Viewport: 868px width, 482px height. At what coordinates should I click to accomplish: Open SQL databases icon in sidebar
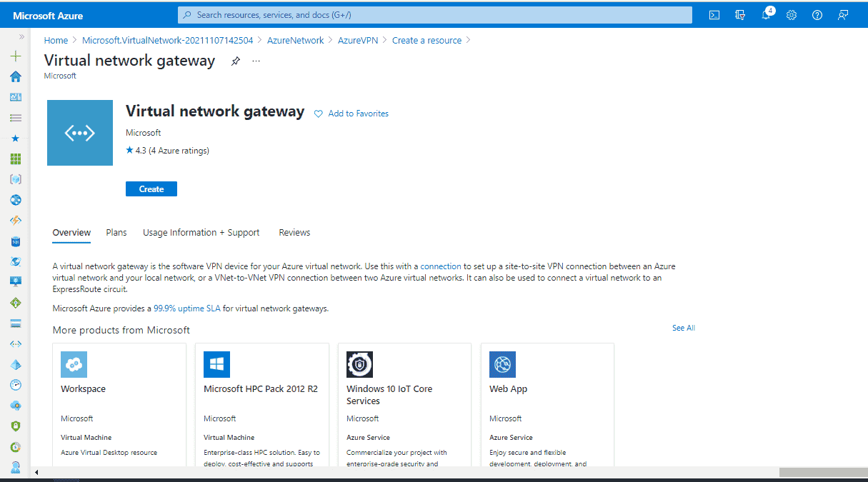coord(16,241)
